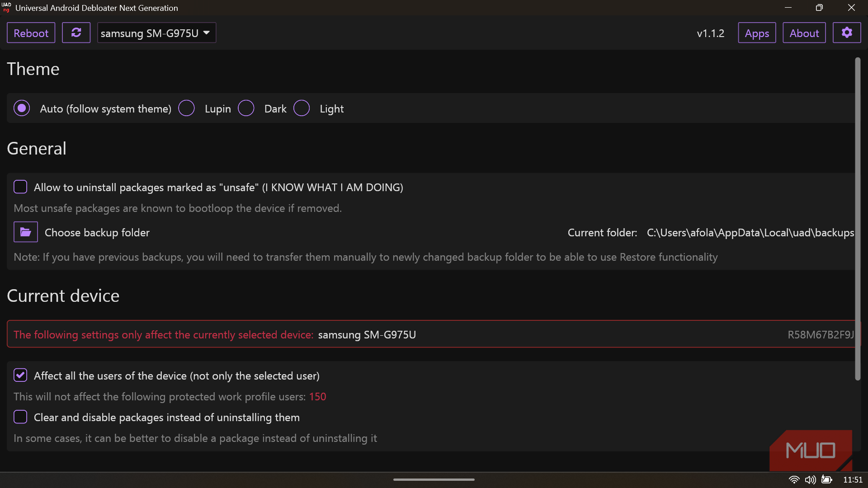Enable uninstalling packages marked as unsafe
Screen dimensions: 868x488
pos(20,187)
